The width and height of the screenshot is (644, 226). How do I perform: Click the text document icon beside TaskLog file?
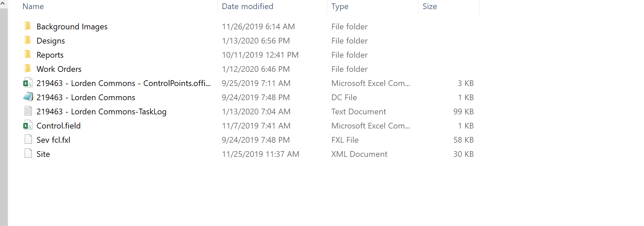(28, 111)
